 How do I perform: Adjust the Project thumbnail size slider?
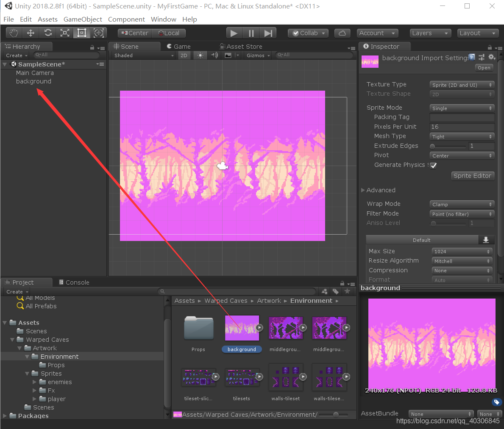tap(335, 415)
